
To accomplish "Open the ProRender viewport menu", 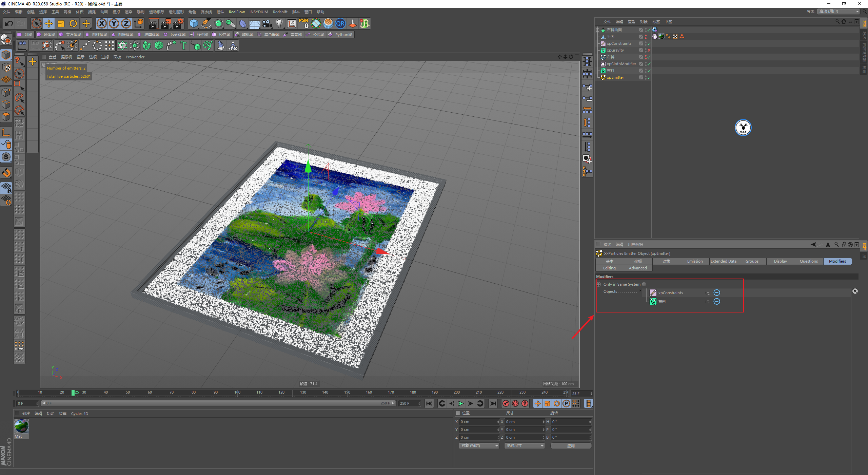I will point(135,57).
